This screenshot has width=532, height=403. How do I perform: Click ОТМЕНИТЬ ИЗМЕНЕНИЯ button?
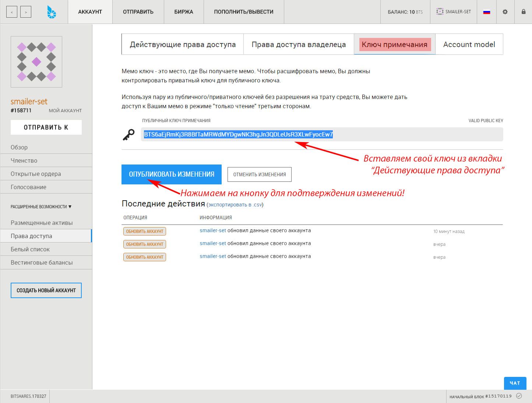click(x=260, y=174)
